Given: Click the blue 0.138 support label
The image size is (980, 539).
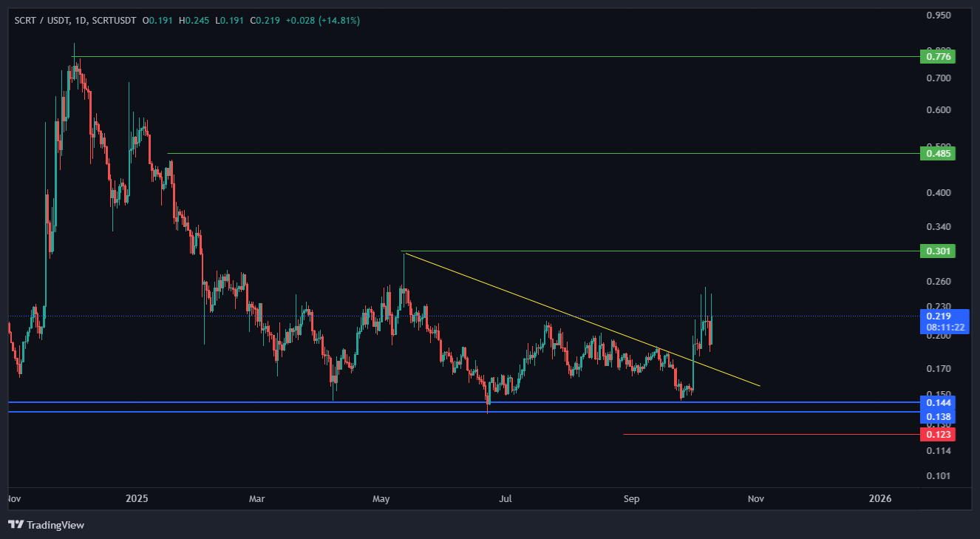Looking at the screenshot, I should click(937, 417).
